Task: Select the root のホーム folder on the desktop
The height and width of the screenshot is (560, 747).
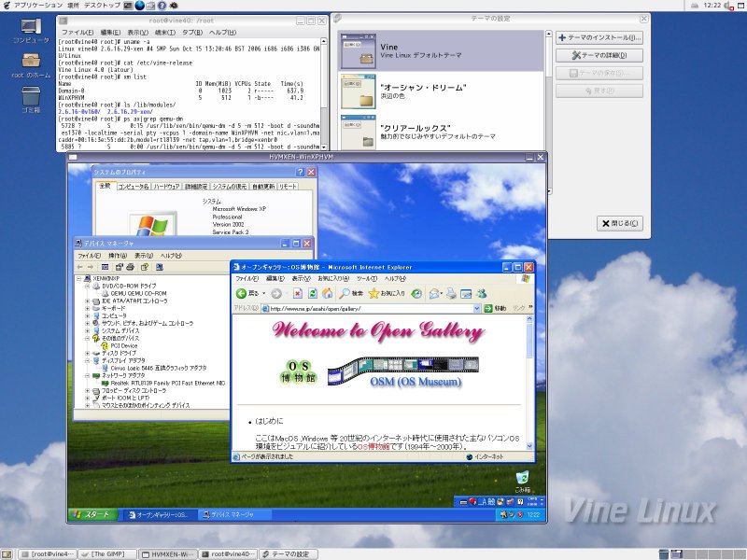Action: coord(31,65)
